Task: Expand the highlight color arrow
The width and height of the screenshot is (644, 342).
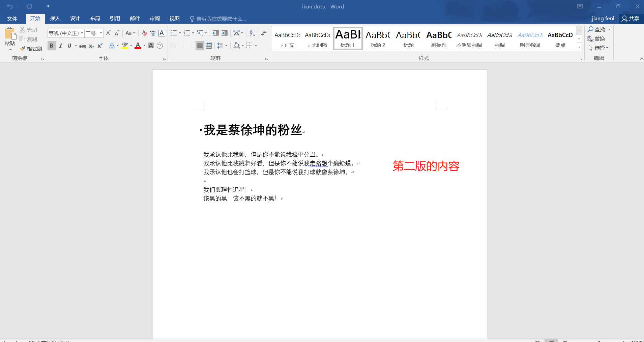Action: click(131, 46)
